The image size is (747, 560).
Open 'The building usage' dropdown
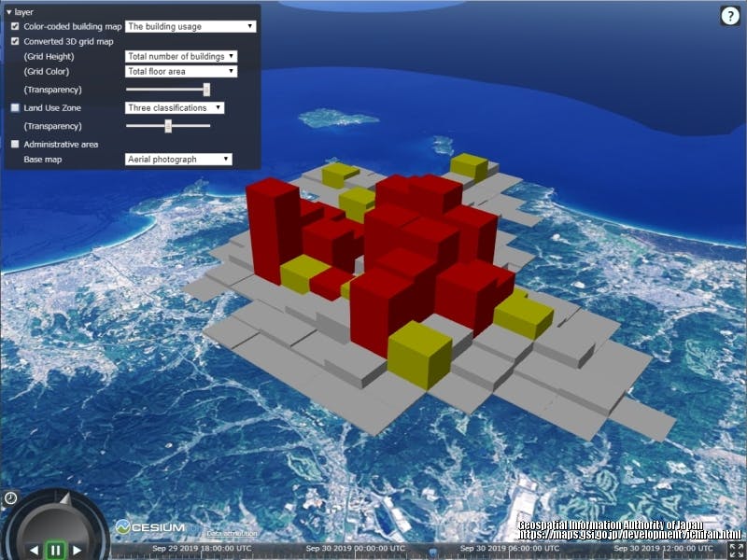coord(190,27)
